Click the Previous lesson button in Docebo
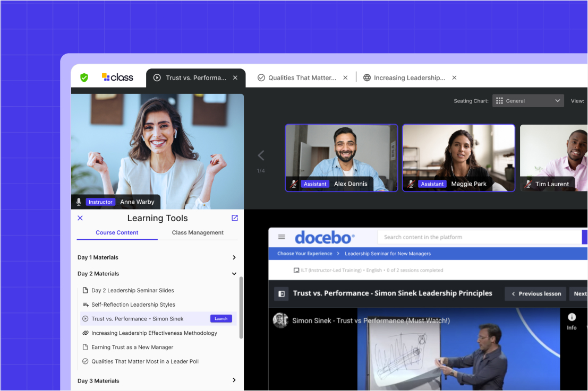The width and height of the screenshot is (588, 391). (535, 293)
